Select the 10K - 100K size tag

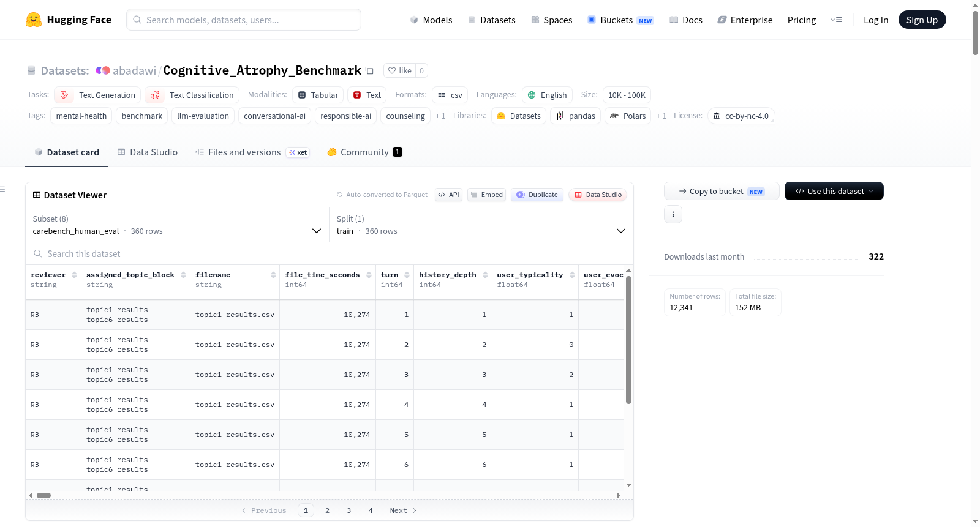[x=627, y=95]
